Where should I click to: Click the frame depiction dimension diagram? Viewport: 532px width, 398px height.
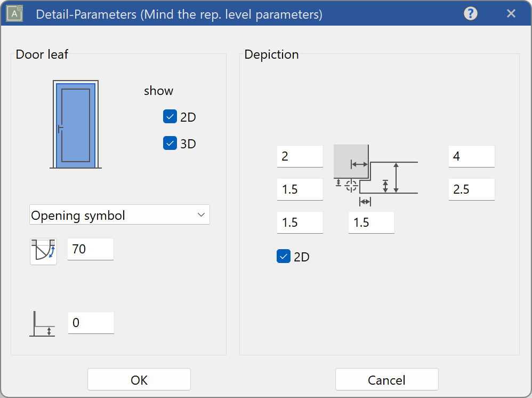coord(376,176)
